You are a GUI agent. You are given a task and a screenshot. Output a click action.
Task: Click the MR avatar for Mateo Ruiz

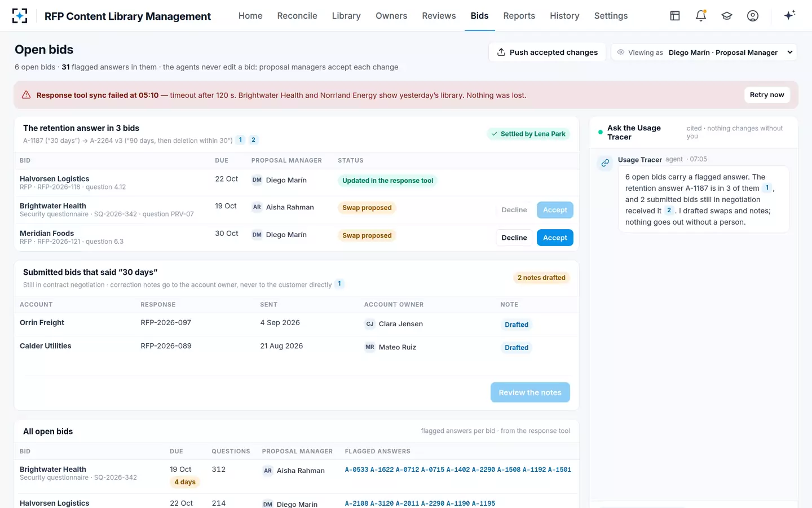tap(370, 347)
